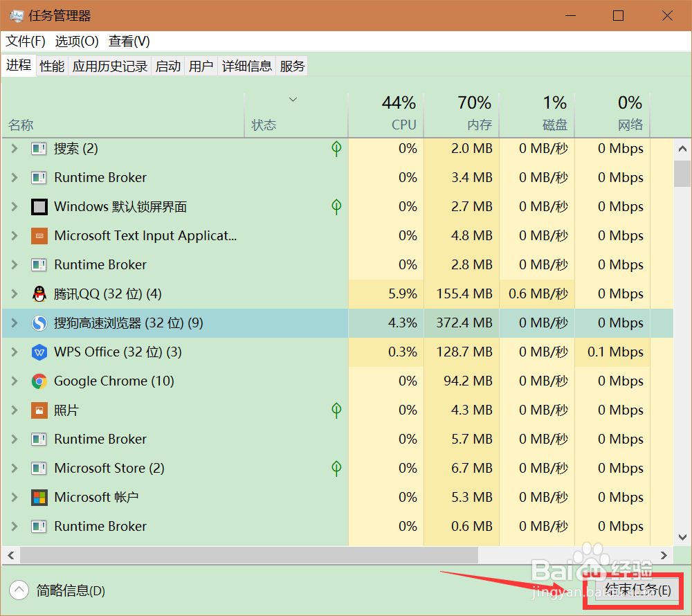Click the horizontal scrollbar left arrow
Screen dimensions: 692x616
click(11, 556)
